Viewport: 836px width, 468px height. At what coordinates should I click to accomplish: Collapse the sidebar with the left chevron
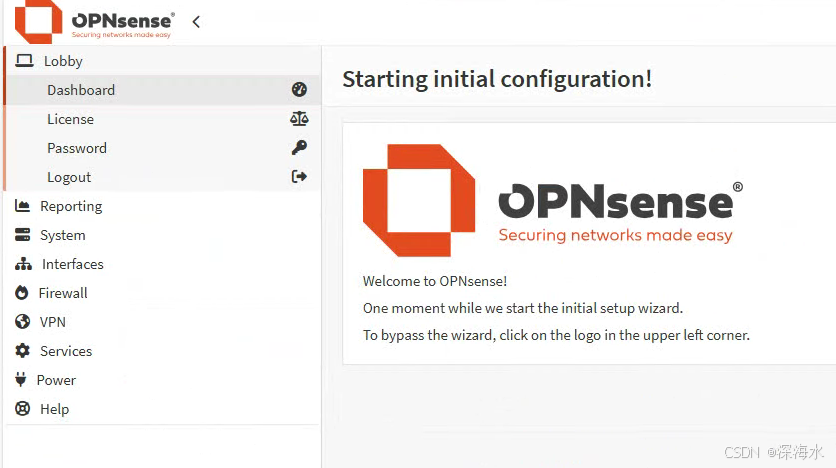196,22
